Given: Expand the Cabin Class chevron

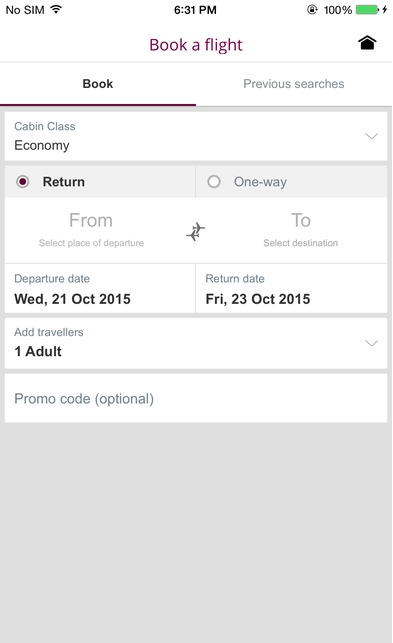Looking at the screenshot, I should tap(371, 136).
